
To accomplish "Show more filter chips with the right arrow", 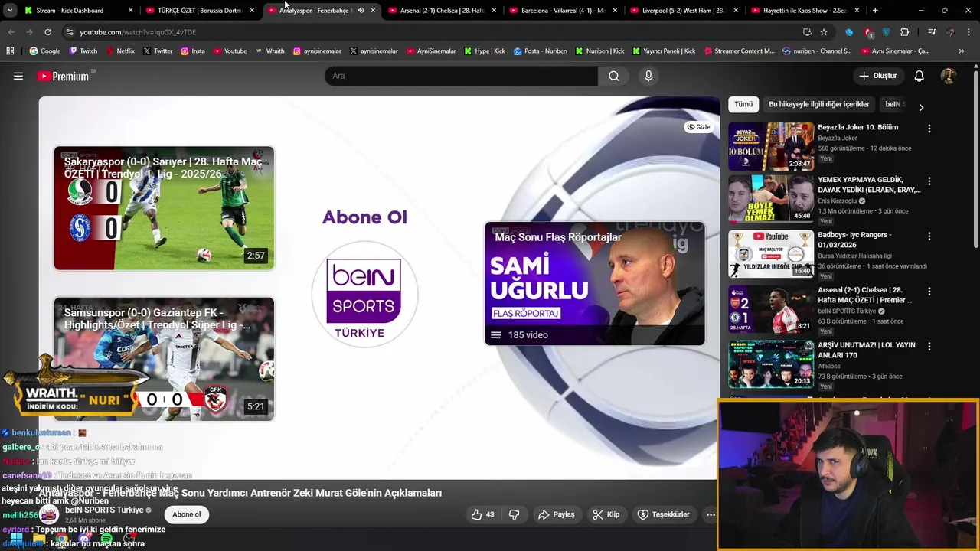I will pyautogui.click(x=921, y=107).
